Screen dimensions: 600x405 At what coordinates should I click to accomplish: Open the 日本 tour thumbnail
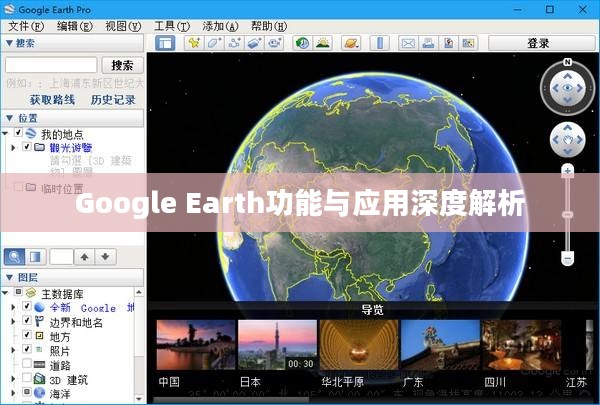(x=277, y=345)
